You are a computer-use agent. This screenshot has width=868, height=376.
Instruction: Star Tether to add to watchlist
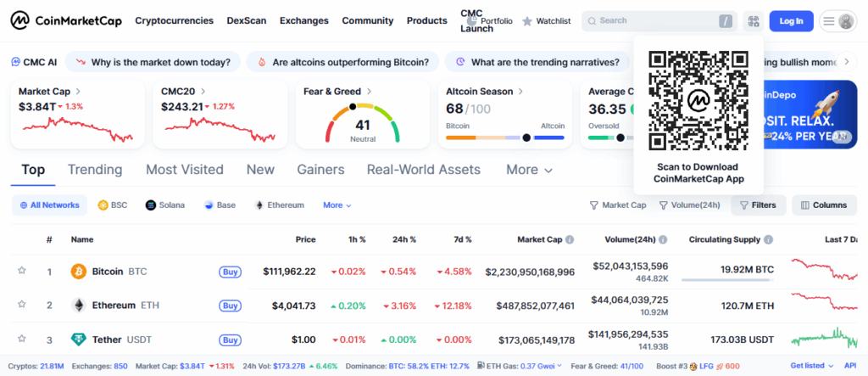[22, 340]
